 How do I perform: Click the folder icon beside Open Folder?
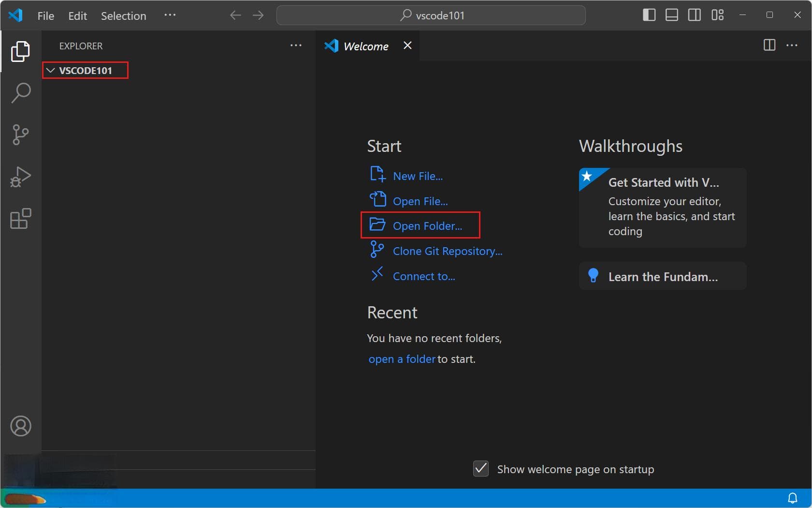(377, 224)
